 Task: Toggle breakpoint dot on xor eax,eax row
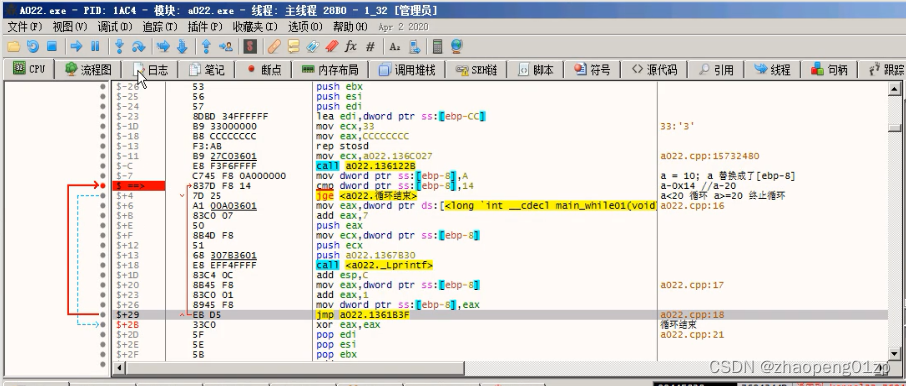point(103,325)
